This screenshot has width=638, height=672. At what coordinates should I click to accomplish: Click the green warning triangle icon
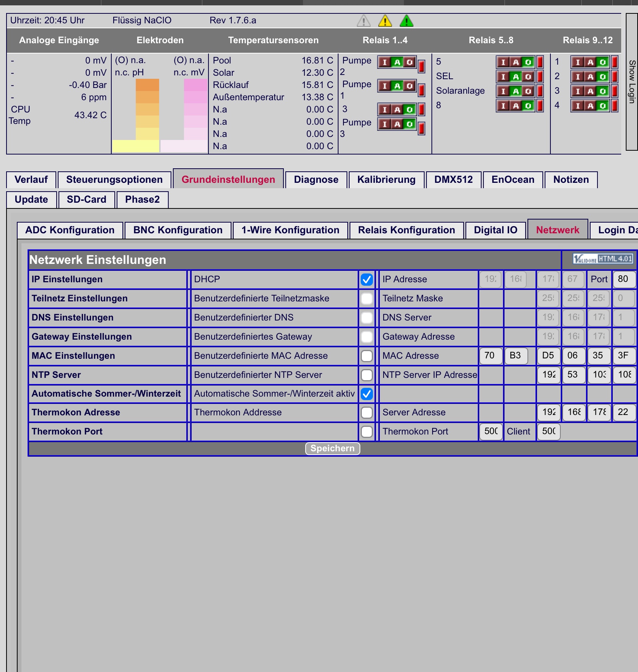[x=406, y=21]
